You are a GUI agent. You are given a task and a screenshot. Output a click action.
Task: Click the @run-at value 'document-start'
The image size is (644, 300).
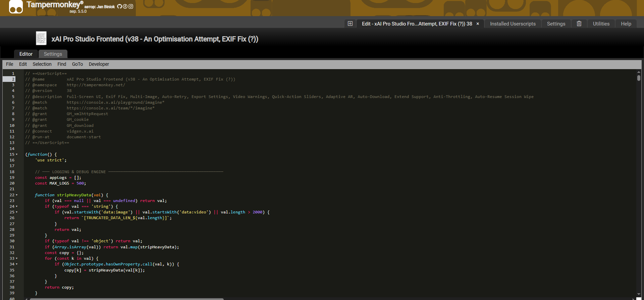tap(84, 137)
